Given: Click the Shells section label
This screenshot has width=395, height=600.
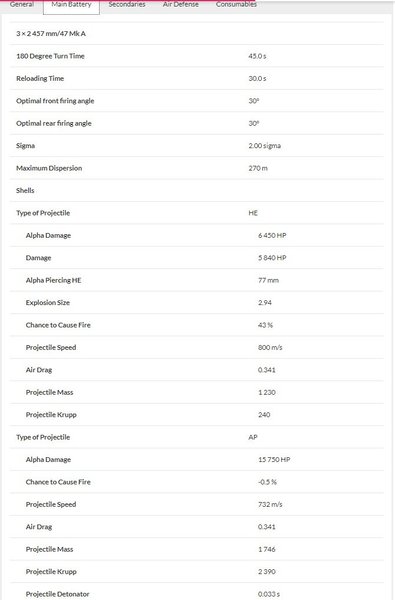Looking at the screenshot, I should point(25,191).
